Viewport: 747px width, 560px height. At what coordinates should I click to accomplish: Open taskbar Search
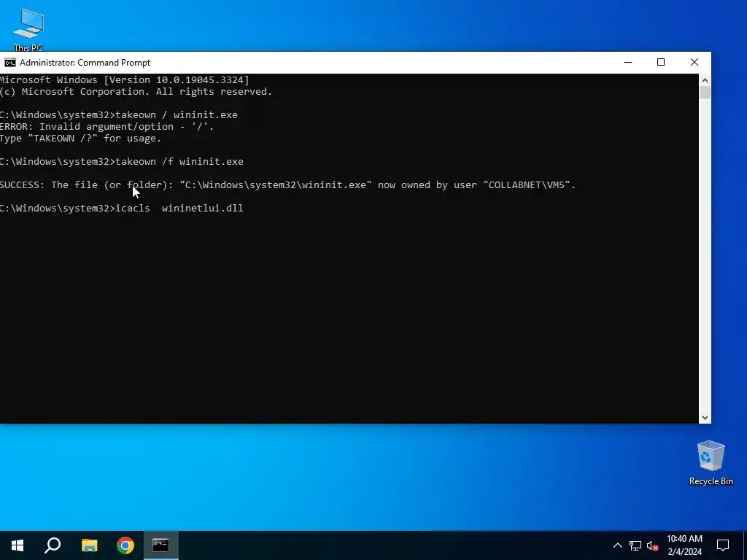point(53,545)
